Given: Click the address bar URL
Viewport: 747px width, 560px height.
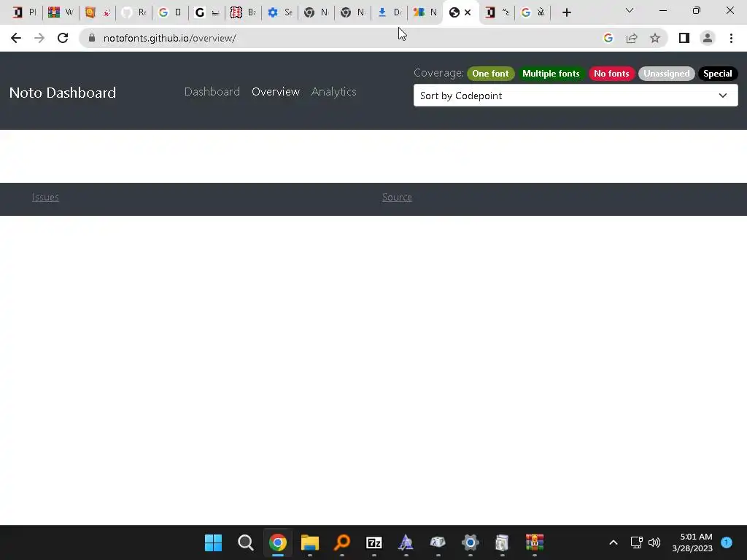Looking at the screenshot, I should click(x=169, y=38).
